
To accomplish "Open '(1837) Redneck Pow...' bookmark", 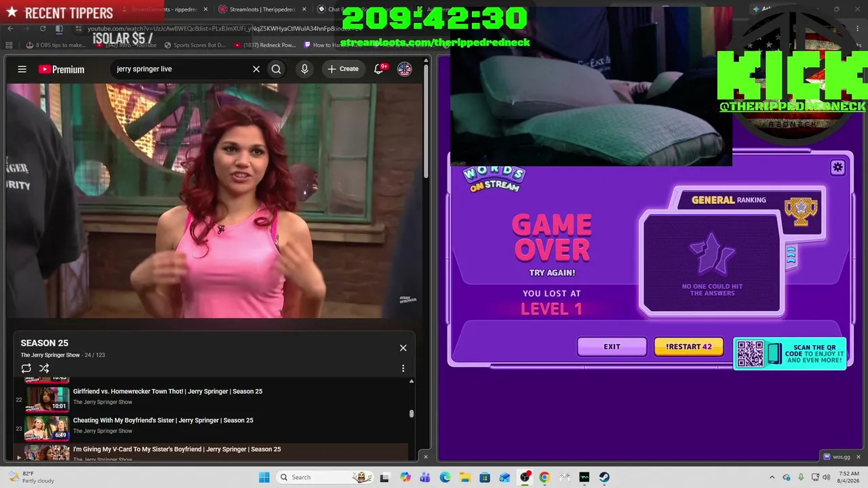I will tap(266, 45).
